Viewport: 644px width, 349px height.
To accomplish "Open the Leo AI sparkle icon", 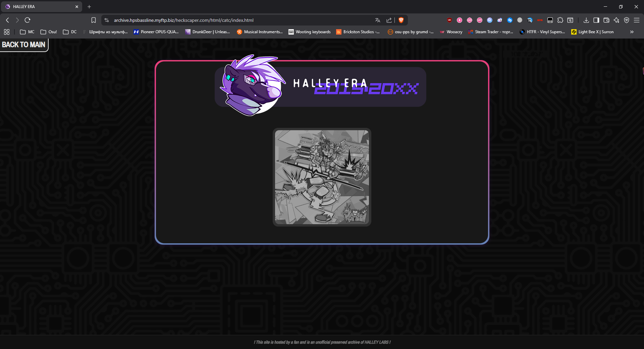I will pyautogui.click(x=616, y=20).
